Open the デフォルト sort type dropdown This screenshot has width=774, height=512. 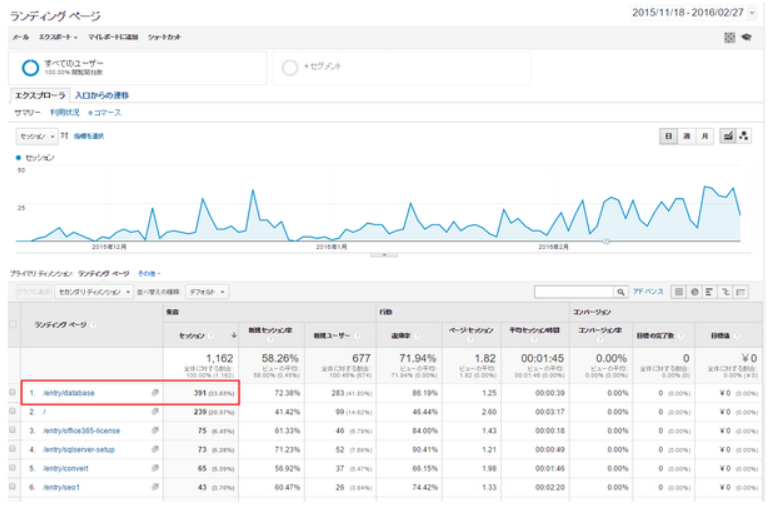coord(207,292)
